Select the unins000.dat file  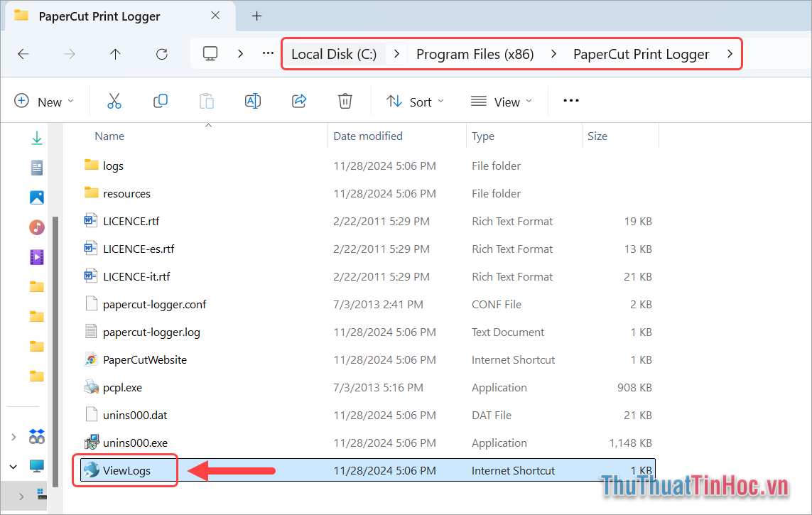tap(135, 415)
